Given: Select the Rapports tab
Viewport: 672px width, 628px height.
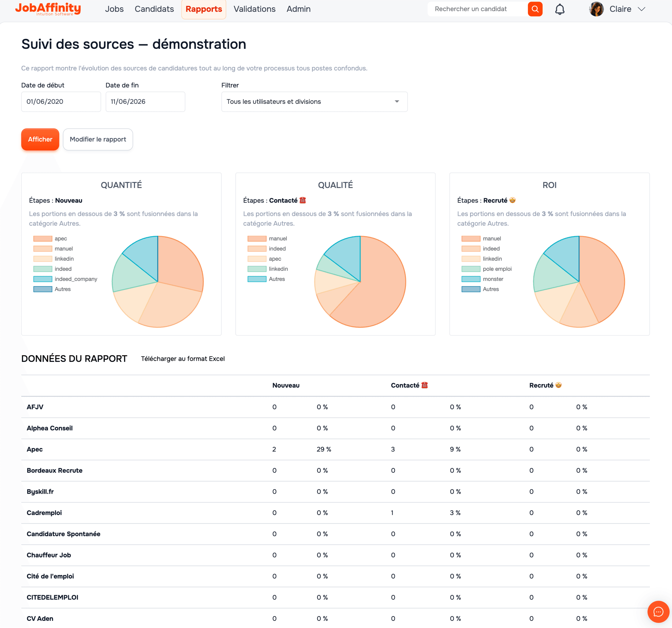Looking at the screenshot, I should click(204, 9).
